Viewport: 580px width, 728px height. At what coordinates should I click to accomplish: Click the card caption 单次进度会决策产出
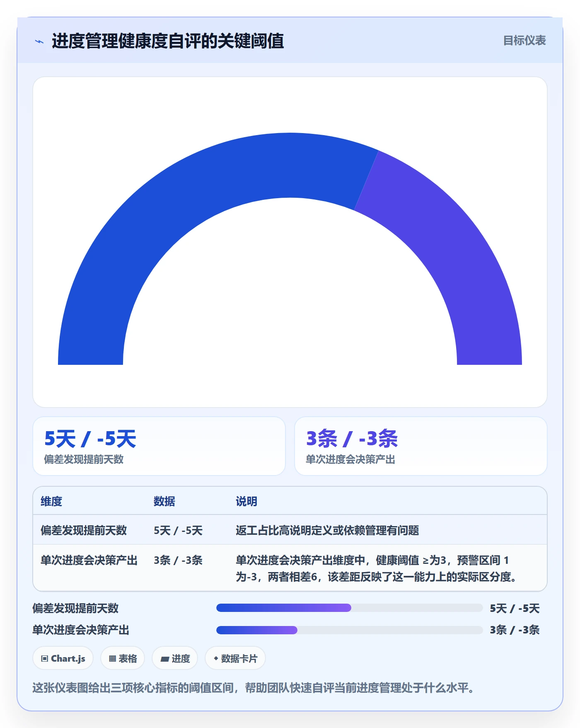tap(350, 459)
